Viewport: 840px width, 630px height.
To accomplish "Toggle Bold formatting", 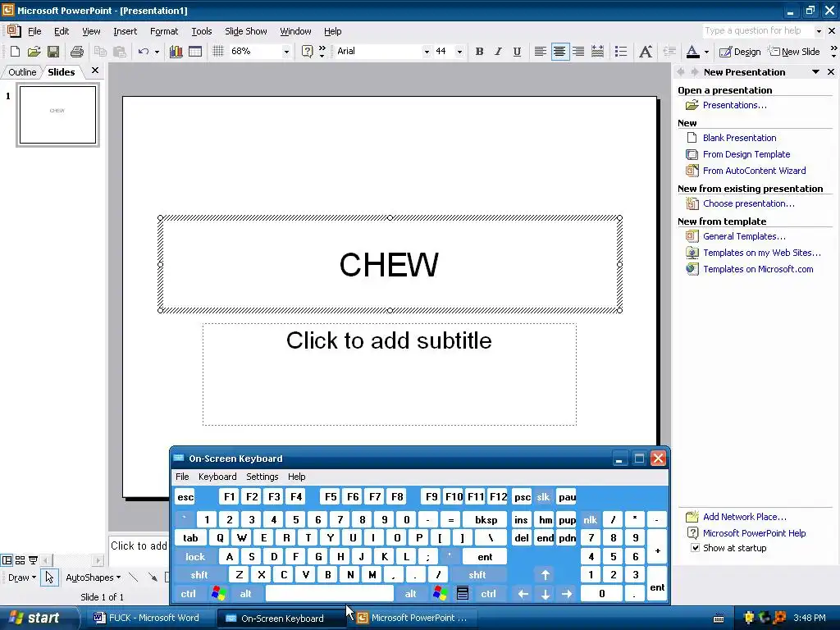I will (479, 52).
